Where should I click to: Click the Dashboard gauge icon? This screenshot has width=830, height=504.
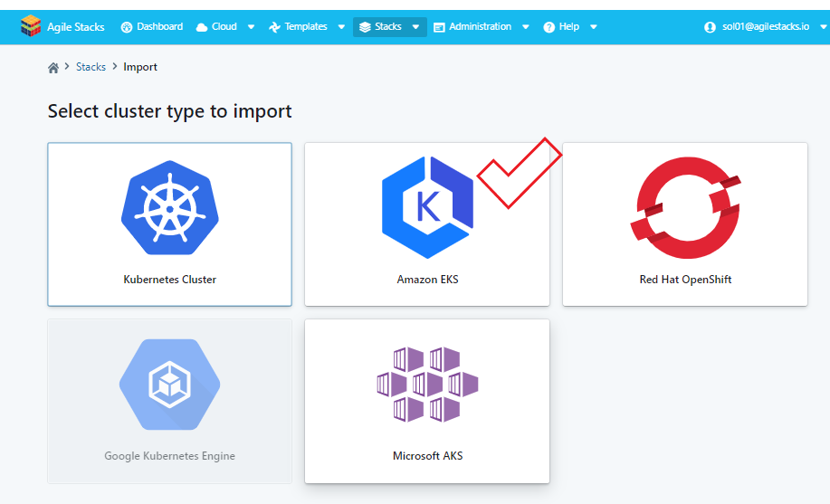[127, 27]
